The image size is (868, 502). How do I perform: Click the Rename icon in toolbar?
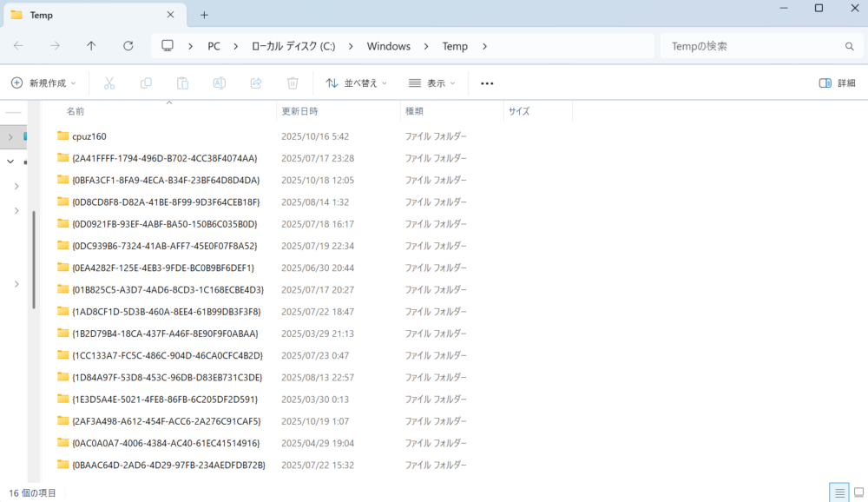click(220, 83)
